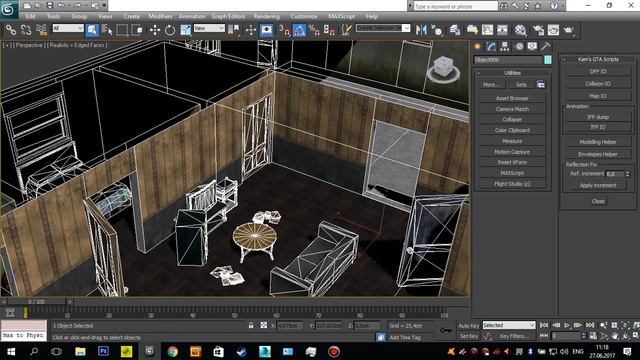Screen dimensions: 640x360
Task: Click the Reset XForm utility button
Action: tap(512, 162)
